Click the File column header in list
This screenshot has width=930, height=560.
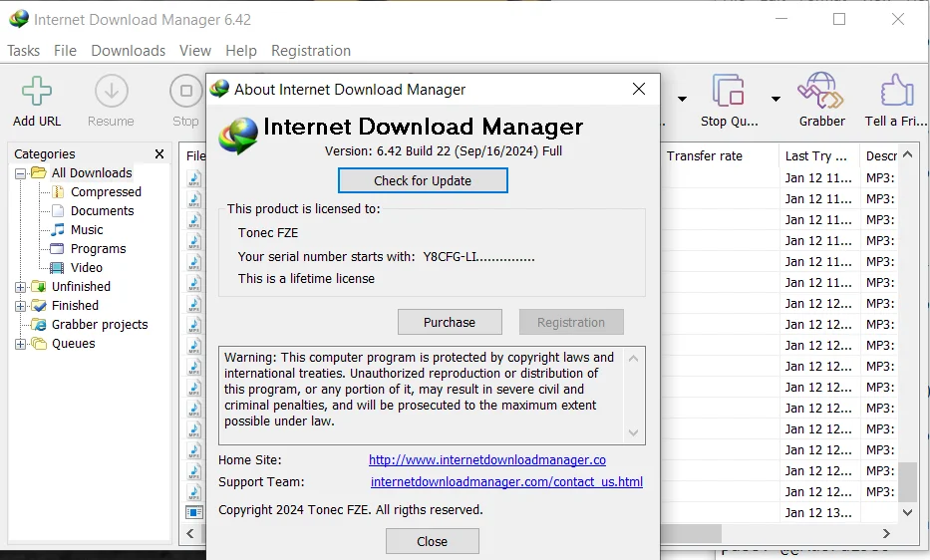point(195,156)
